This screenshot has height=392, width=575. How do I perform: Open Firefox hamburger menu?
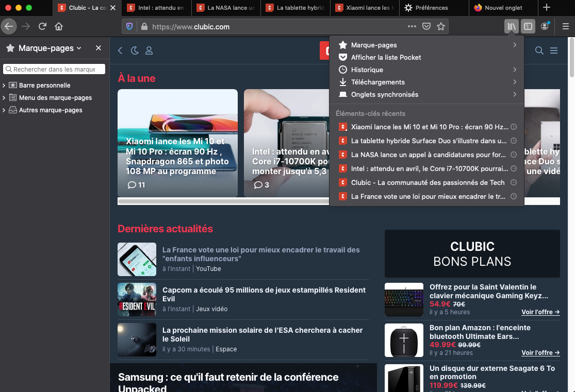(x=566, y=26)
